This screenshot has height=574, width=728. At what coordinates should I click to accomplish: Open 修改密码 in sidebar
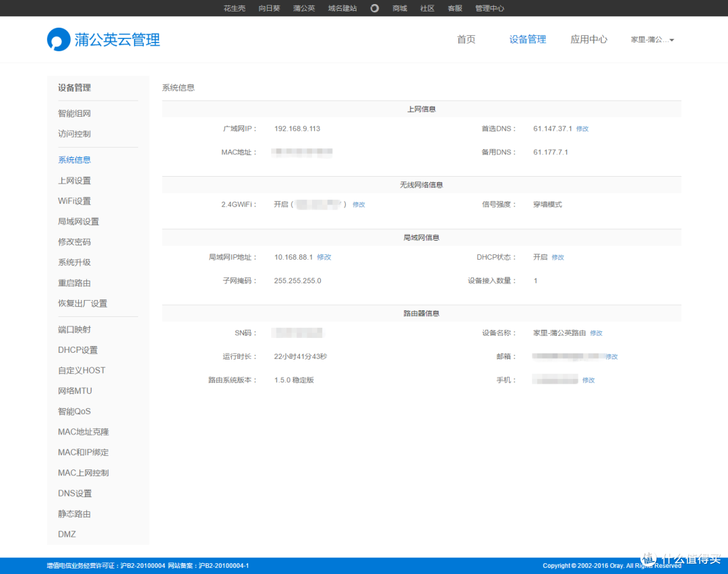(x=74, y=242)
